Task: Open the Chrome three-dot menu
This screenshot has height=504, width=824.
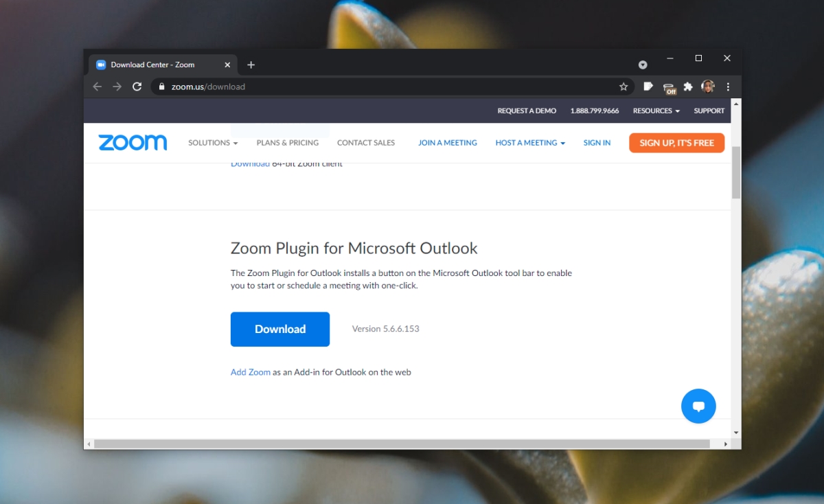Action: point(728,87)
